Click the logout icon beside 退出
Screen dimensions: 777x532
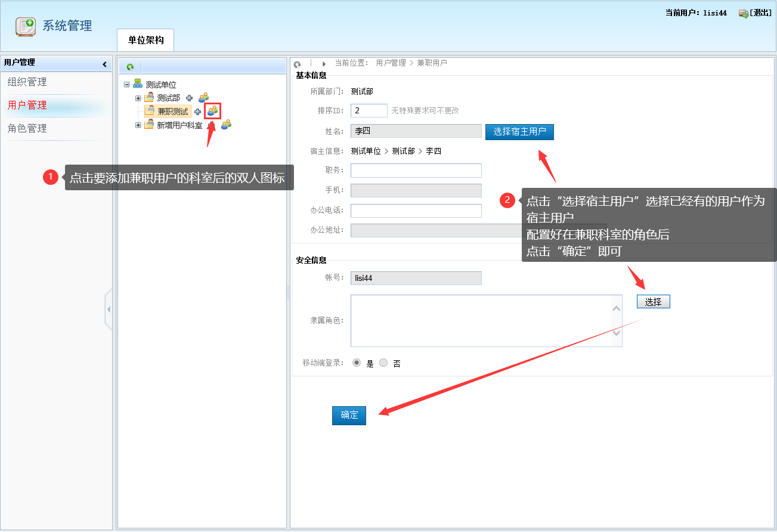point(743,13)
